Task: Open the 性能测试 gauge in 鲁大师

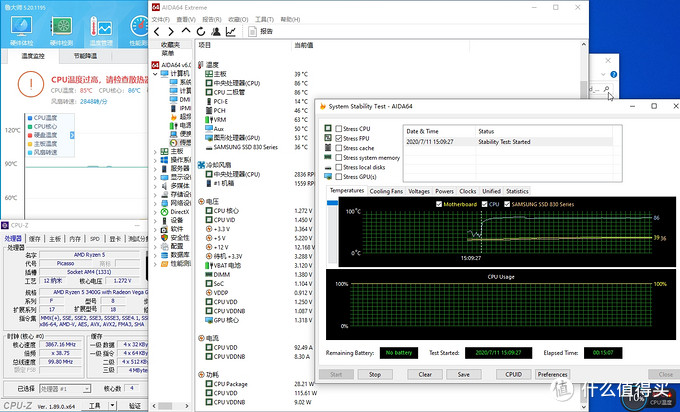Action: point(139,31)
